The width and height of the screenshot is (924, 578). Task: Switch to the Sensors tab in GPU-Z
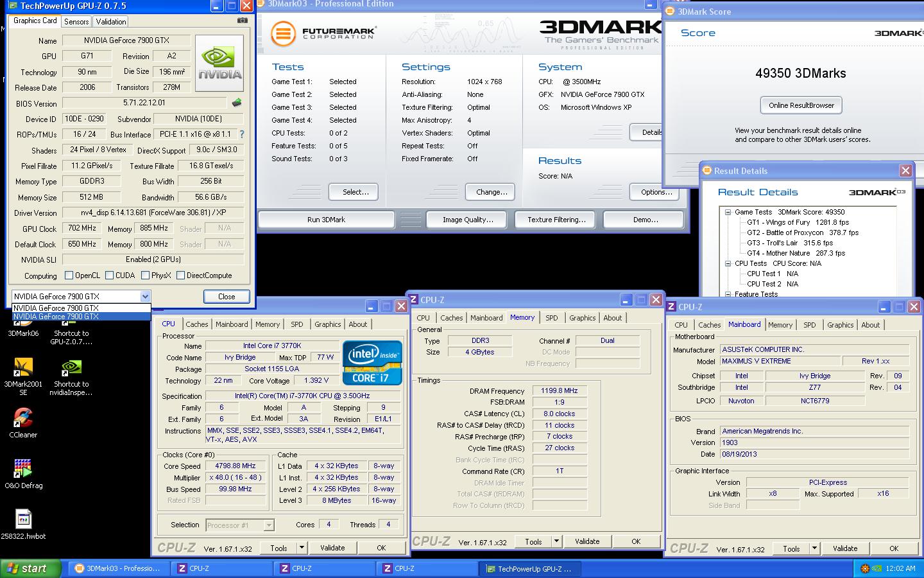pyautogui.click(x=76, y=21)
